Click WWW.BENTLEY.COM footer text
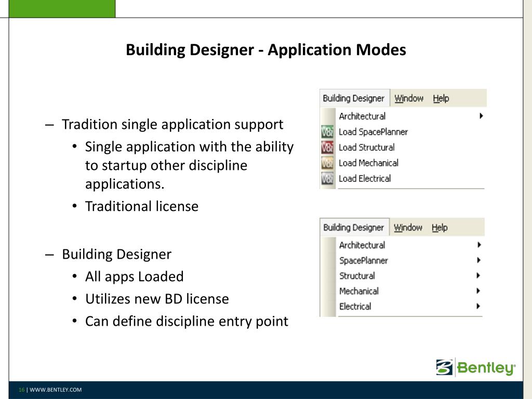Image resolution: width=532 pixels, height=399 pixels. [56, 390]
